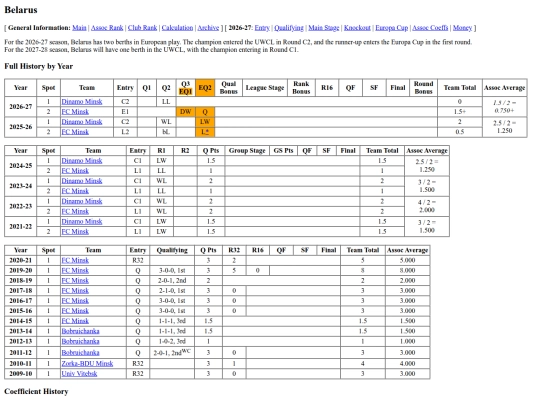Open the Calculation link
The width and height of the screenshot is (540, 405).
pos(177,28)
